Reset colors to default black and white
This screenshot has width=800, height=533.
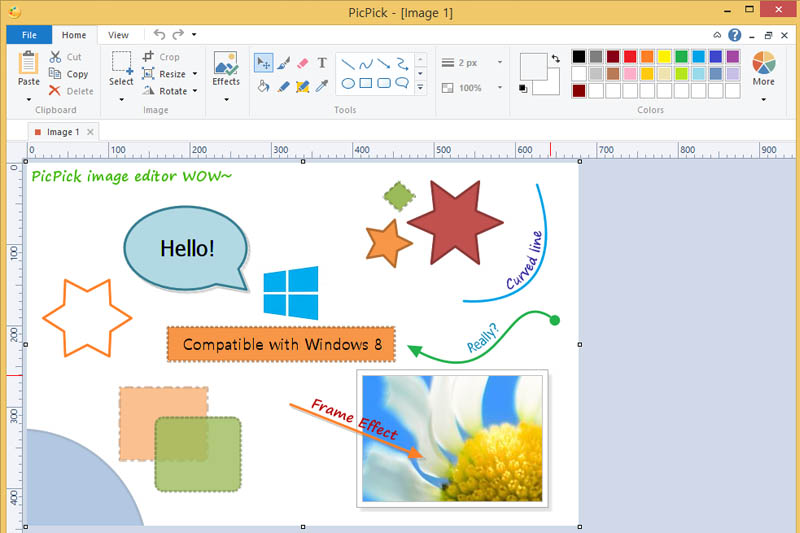[523, 89]
